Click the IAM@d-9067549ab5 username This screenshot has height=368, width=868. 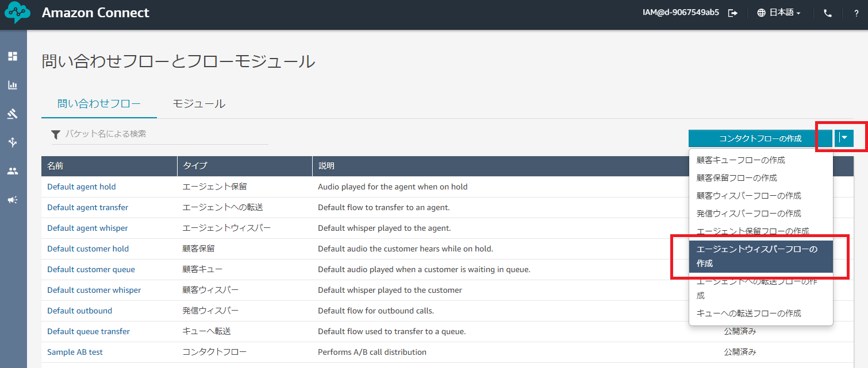click(681, 13)
